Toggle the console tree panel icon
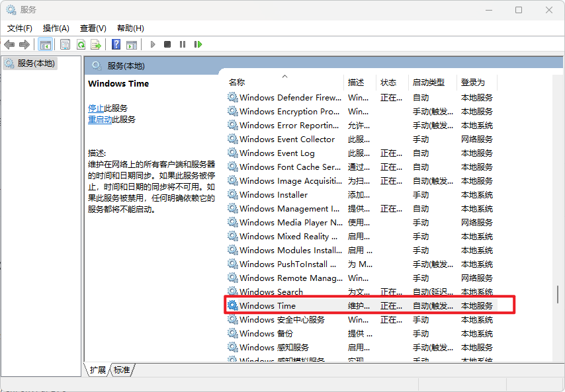565x392 pixels. pos(44,44)
